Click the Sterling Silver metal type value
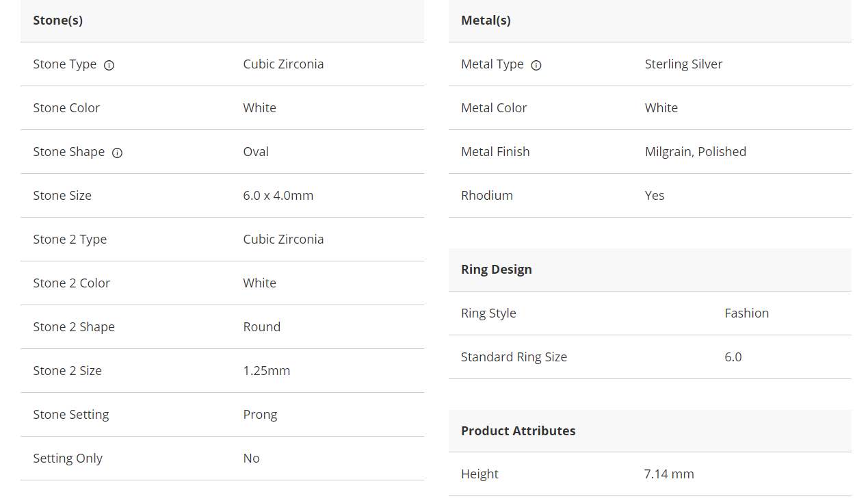Screen dimensions: 868x503 683,64
